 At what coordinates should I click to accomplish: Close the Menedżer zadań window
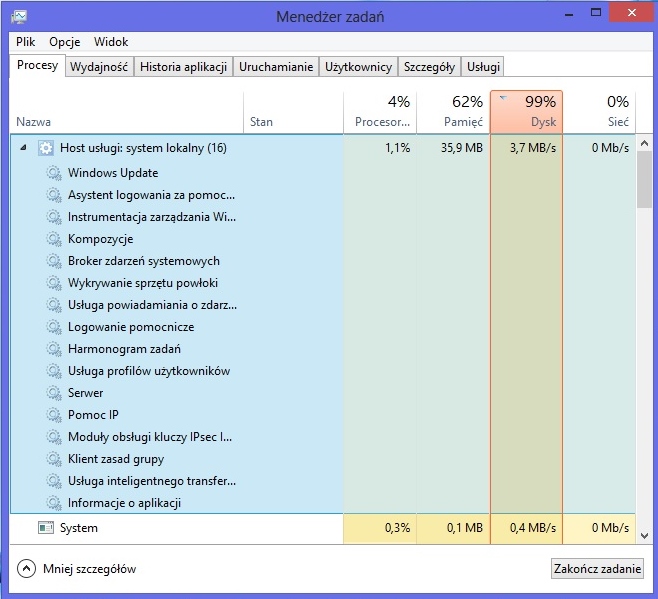coord(632,13)
